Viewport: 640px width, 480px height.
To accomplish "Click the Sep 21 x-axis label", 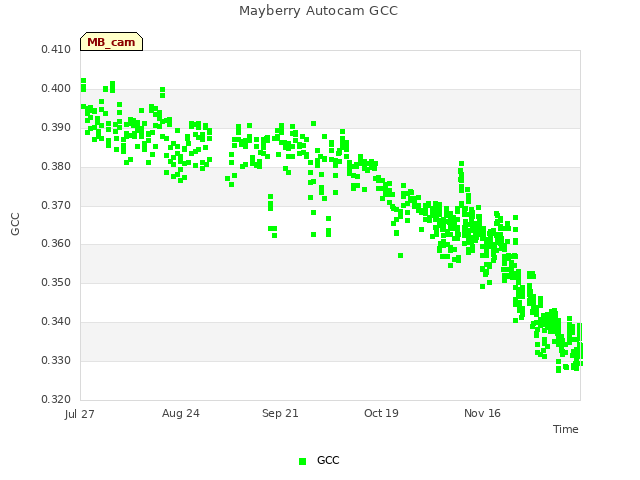I will pyautogui.click(x=280, y=413).
